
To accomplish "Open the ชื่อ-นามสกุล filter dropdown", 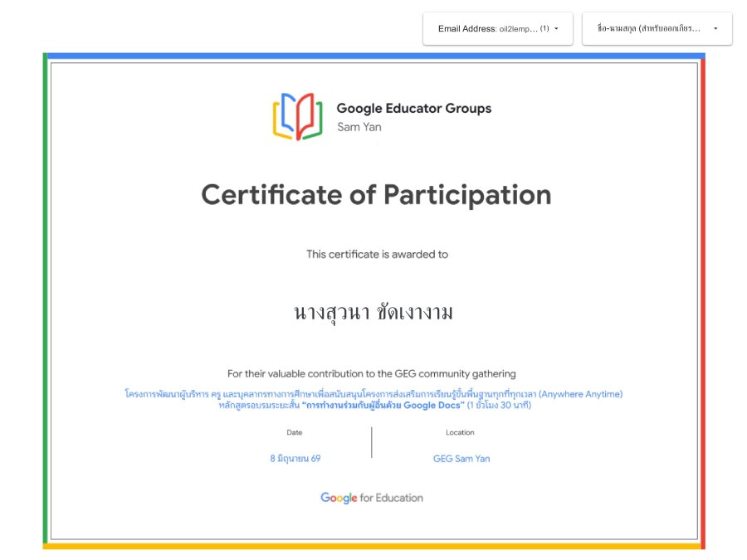I will pyautogui.click(x=657, y=28).
